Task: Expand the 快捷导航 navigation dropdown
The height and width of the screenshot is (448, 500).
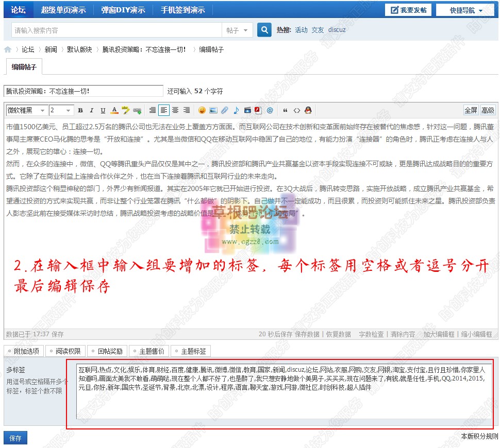Action: point(464,9)
